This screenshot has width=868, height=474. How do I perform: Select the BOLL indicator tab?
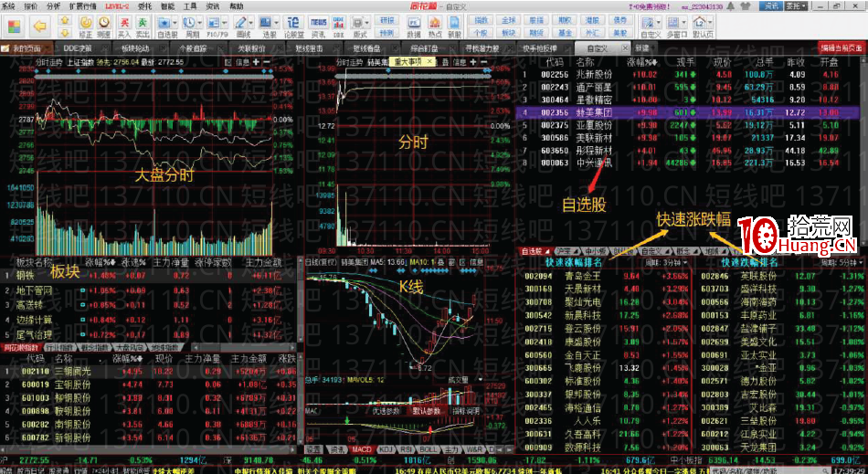pyautogui.click(x=428, y=449)
